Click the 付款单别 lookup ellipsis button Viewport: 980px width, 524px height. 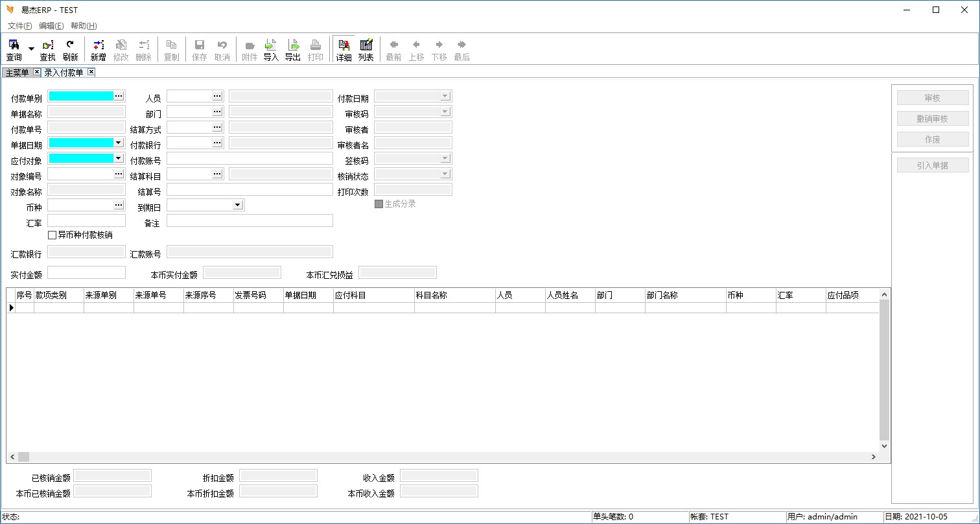[x=119, y=96]
